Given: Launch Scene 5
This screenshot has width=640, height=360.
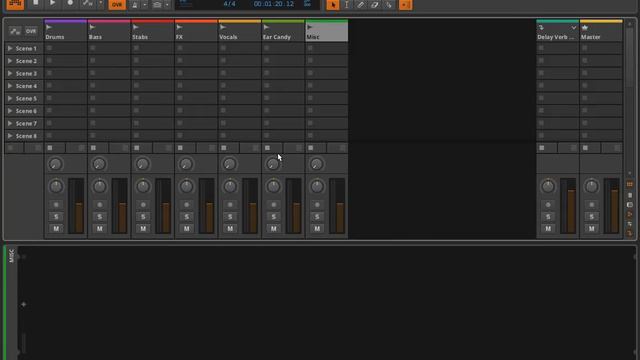Looking at the screenshot, I should click(10, 98).
